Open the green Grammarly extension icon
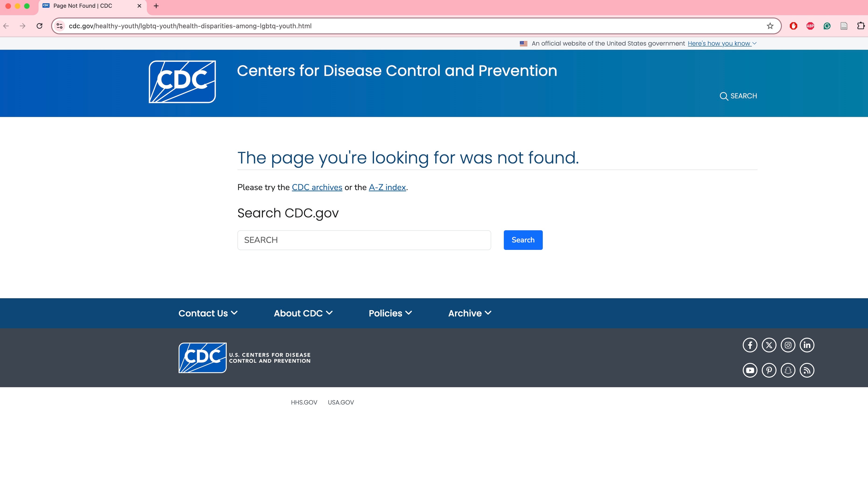868x500 pixels. [827, 26]
